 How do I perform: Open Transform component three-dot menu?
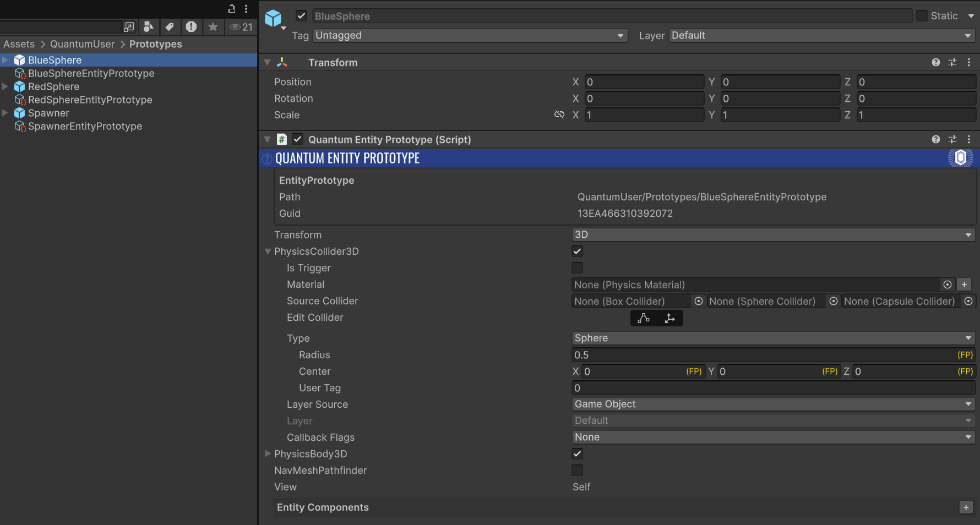969,62
